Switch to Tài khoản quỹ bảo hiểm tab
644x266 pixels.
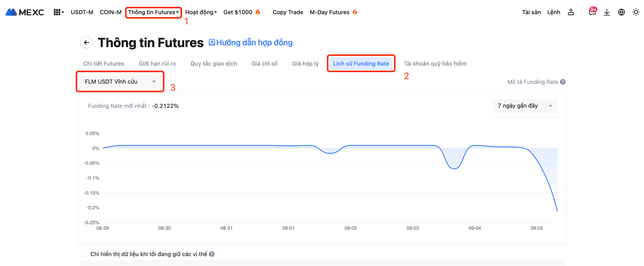point(435,64)
